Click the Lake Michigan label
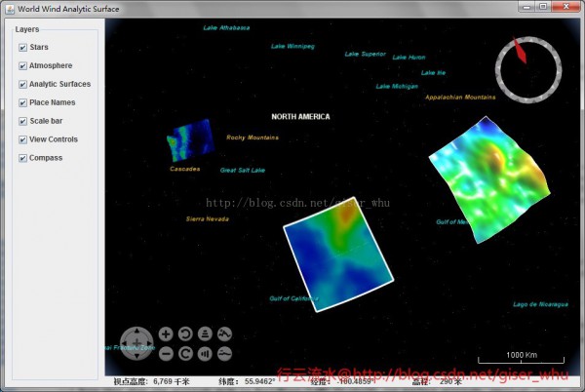Viewport: 585px width, 392px height. click(397, 86)
